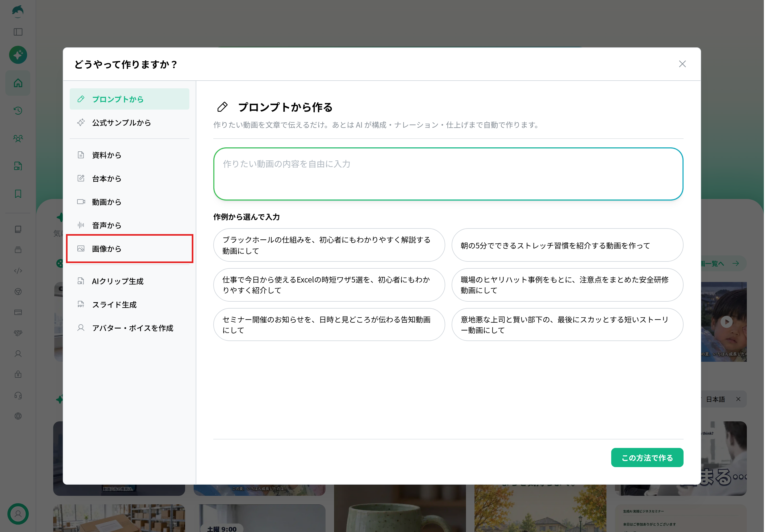766x532 pixels.
Task: Select the 台本から option
Action: 129,178
